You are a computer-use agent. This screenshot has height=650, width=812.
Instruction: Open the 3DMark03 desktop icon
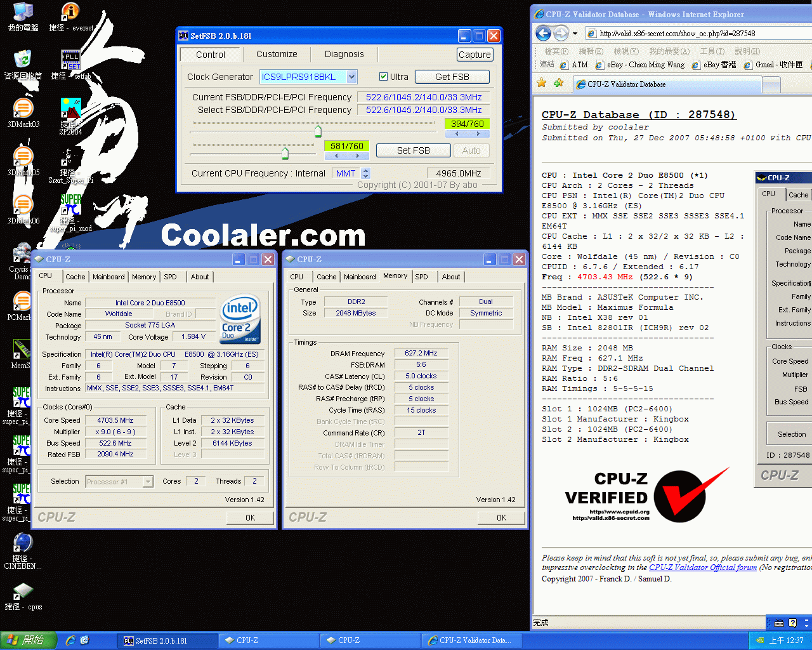point(23,113)
